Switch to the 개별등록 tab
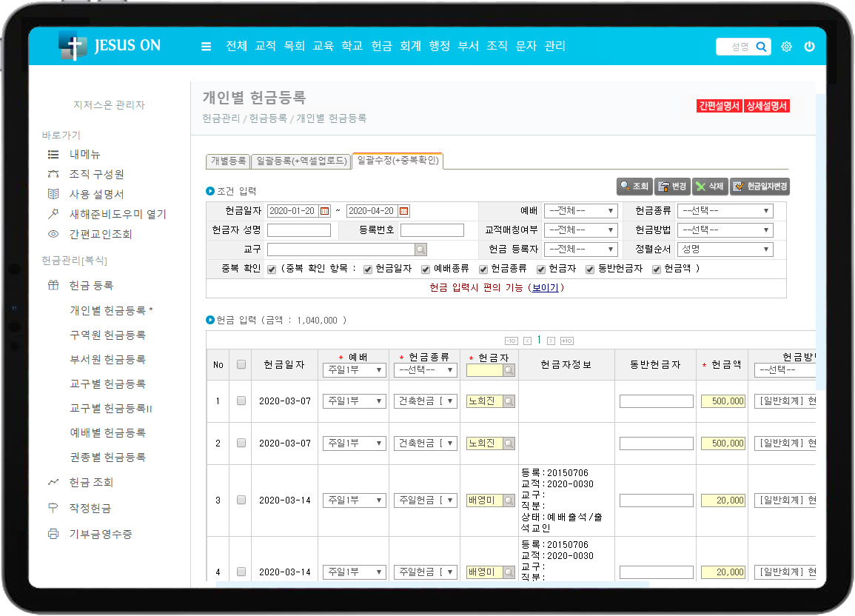Viewport: 855px width, 616px height. [228, 161]
